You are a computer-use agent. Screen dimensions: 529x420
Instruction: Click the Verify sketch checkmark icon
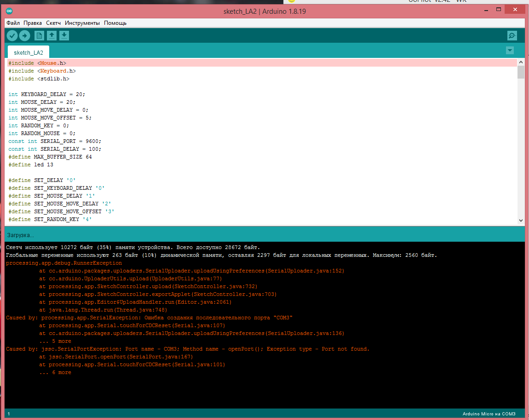12,36
